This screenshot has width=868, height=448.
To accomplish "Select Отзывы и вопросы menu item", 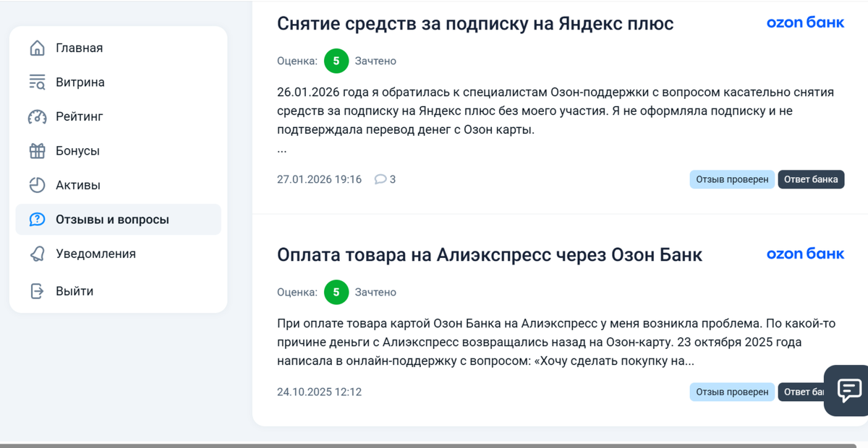I will tap(118, 220).
